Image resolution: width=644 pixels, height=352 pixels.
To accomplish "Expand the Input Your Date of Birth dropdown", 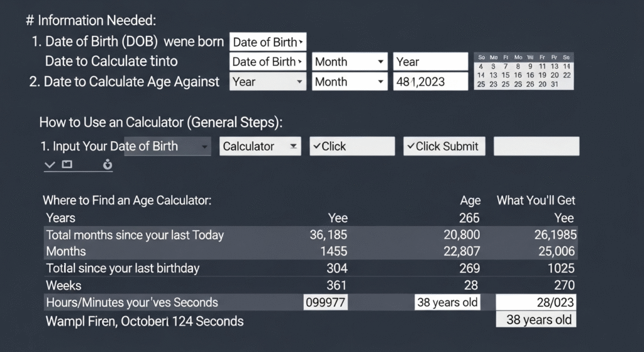I will 168,146.
